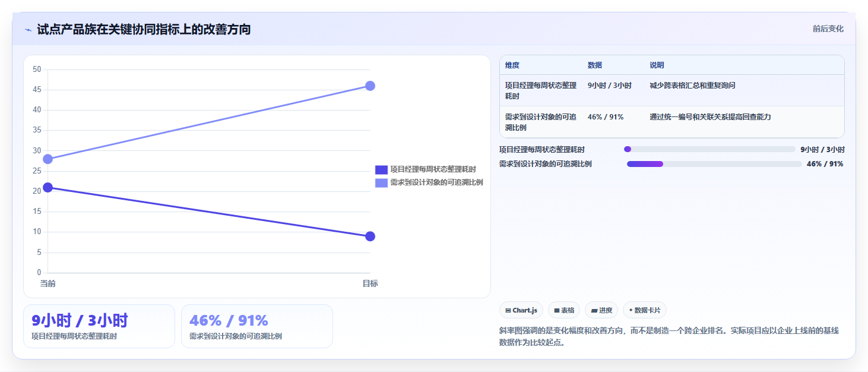The height and width of the screenshot is (372, 868).
Task: Click y-axis label 0
Action: [x=39, y=273]
